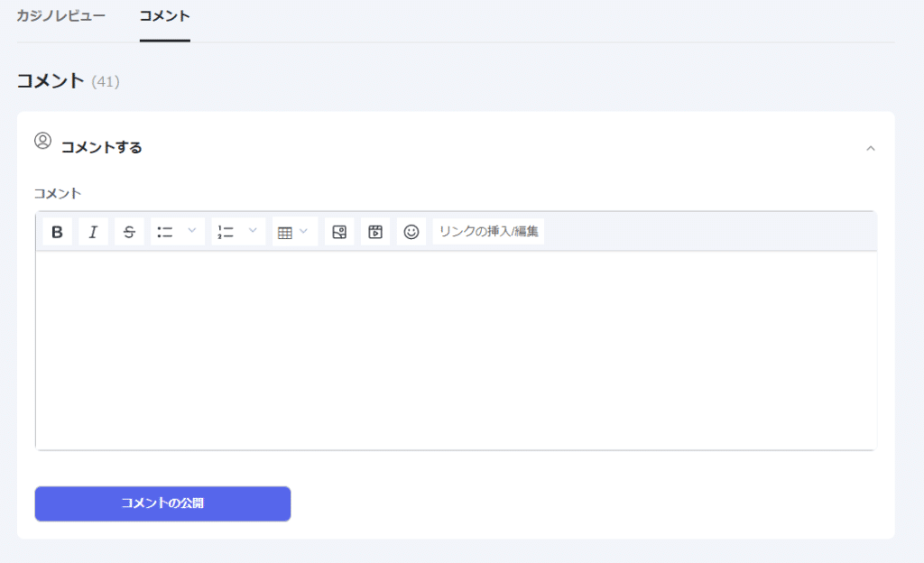Open numbered list style dropdown arrow

click(x=253, y=231)
